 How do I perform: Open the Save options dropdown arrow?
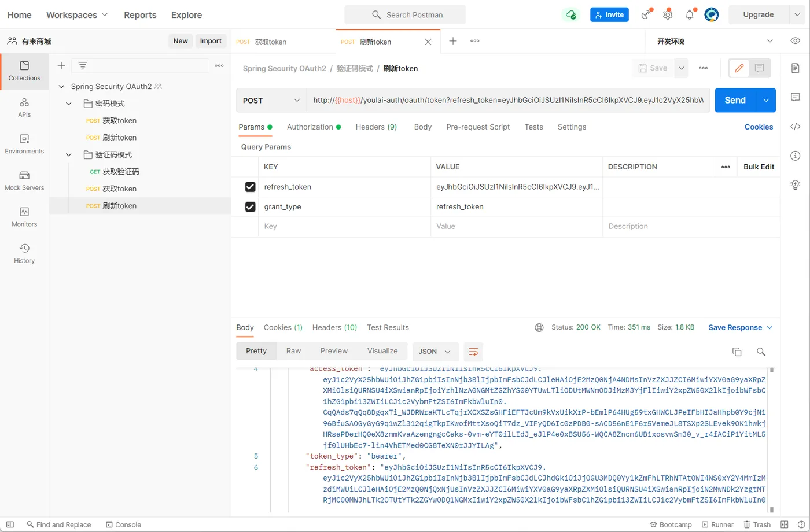(x=682, y=68)
